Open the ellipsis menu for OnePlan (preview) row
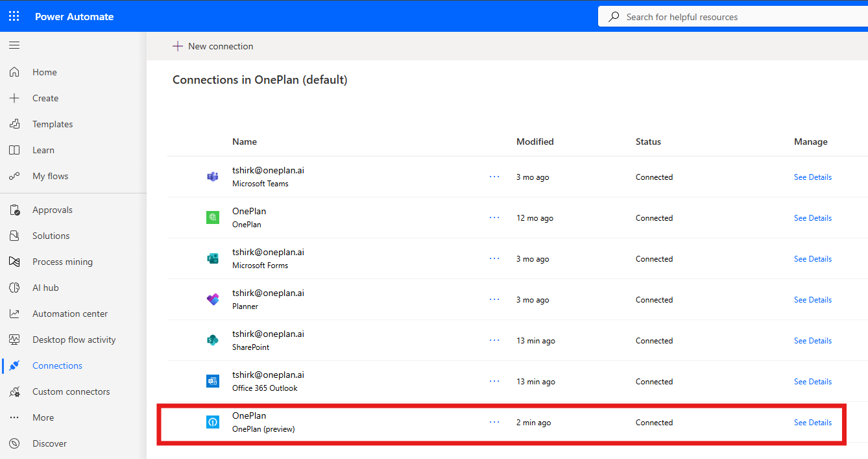 click(x=494, y=422)
